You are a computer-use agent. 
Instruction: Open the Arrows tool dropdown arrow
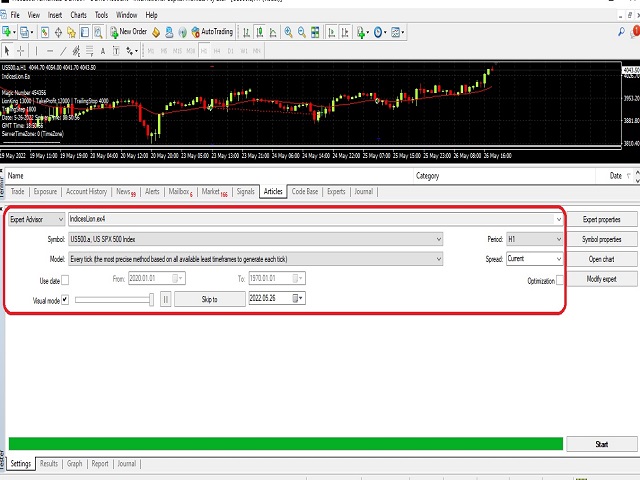point(136,51)
